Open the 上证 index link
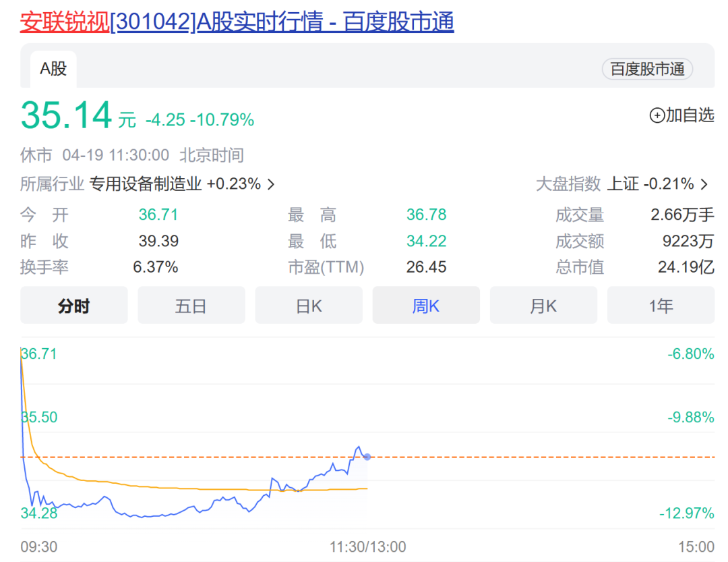 (x=623, y=184)
